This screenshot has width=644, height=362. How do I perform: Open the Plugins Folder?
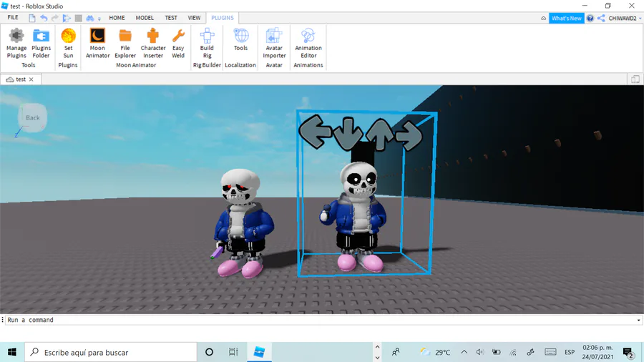41,44
